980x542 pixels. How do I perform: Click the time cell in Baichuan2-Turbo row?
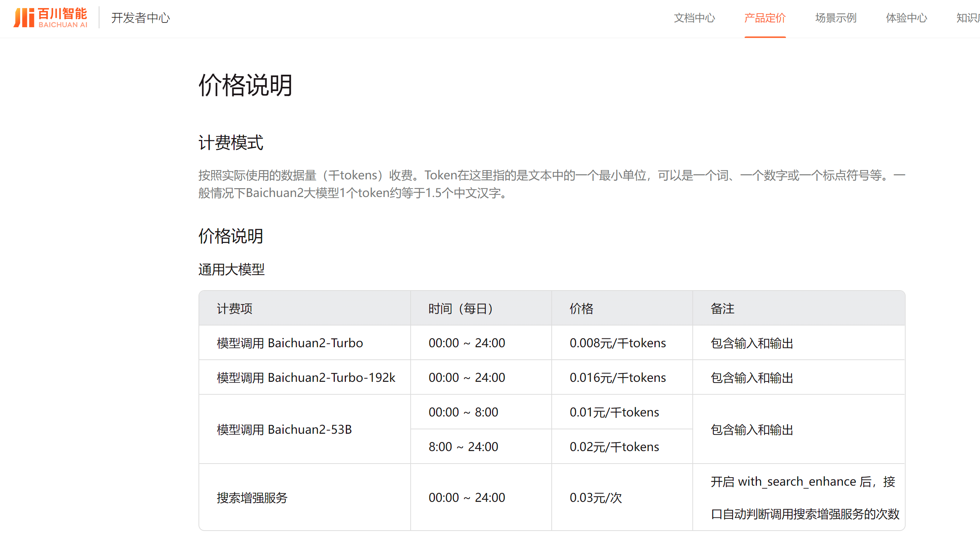481,343
